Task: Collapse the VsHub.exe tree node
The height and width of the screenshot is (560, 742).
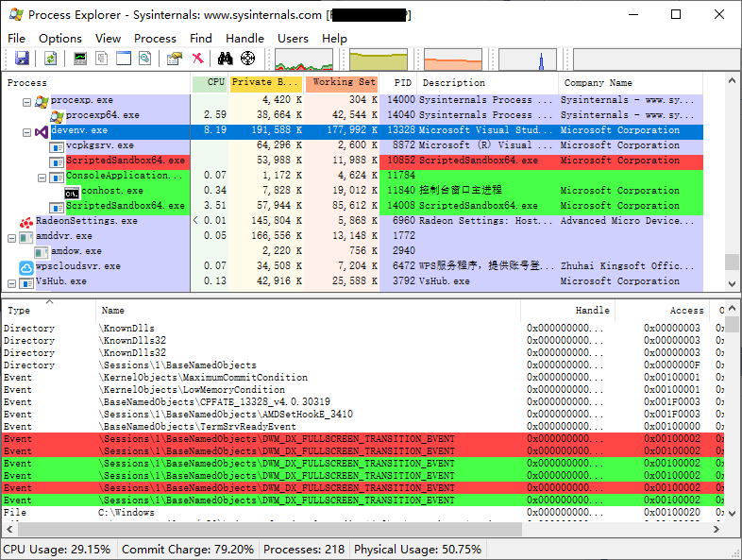Action: (x=12, y=284)
